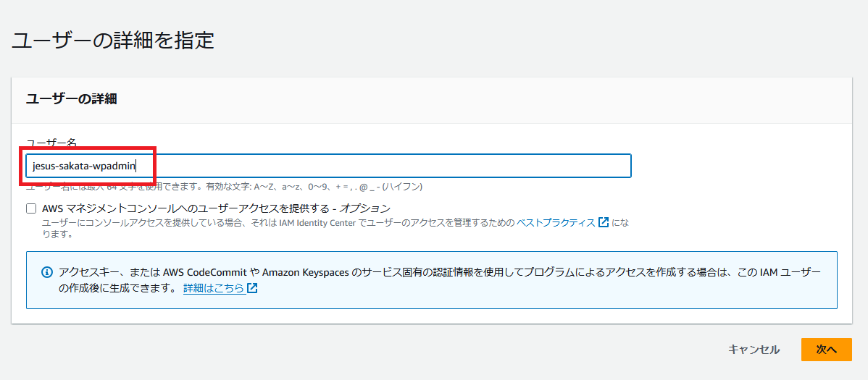The image size is (868, 380).
Task: Click the AWS マネジメントコンソール checkbox label
Action: (217, 208)
